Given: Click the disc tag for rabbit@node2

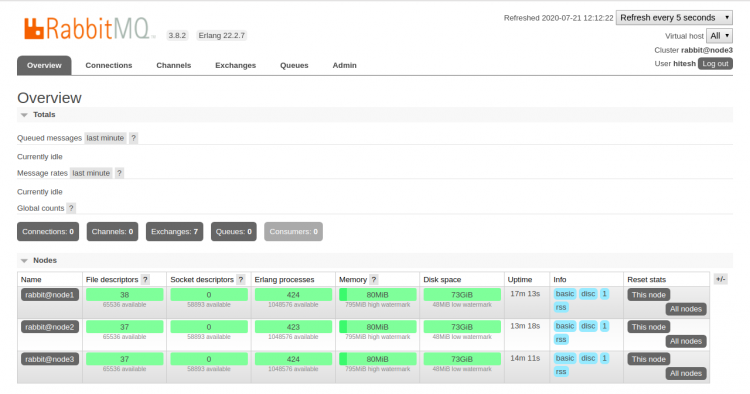Looking at the screenshot, I should (588, 326).
